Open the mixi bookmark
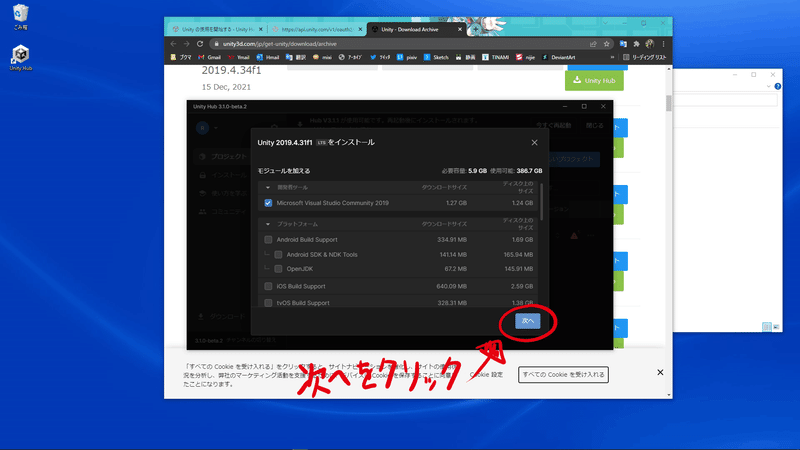800x450 pixels. (322, 58)
